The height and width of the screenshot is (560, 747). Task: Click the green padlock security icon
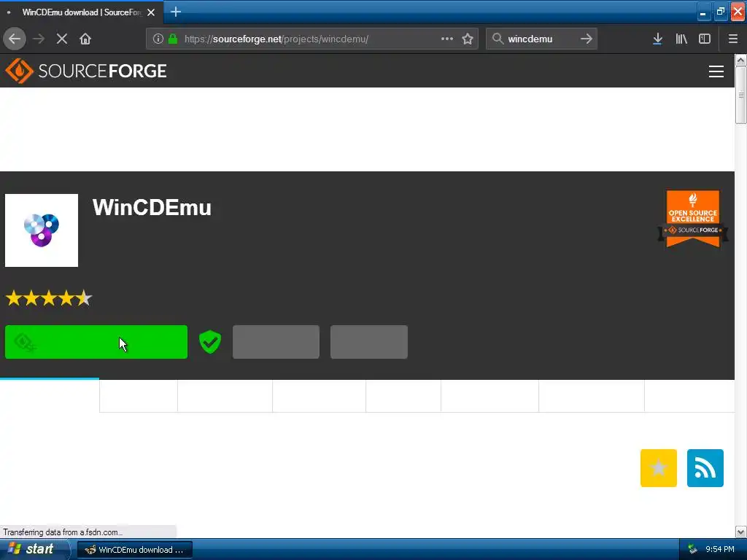(173, 39)
